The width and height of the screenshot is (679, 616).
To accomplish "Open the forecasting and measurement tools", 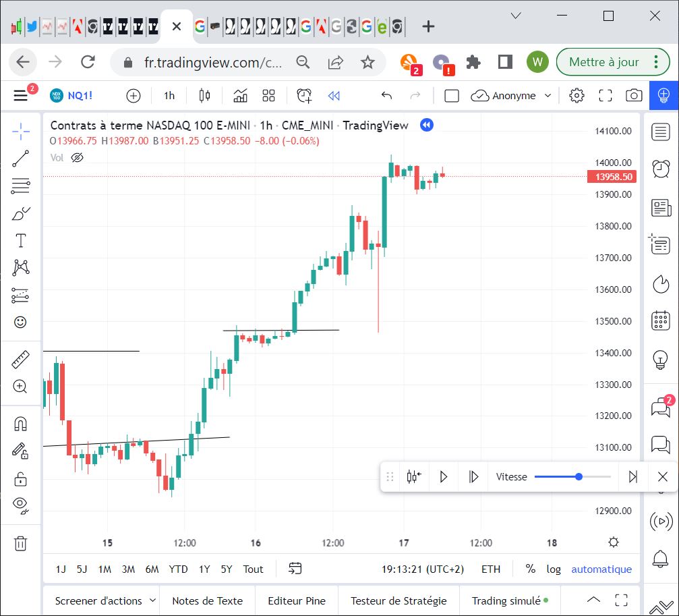I will [x=20, y=295].
